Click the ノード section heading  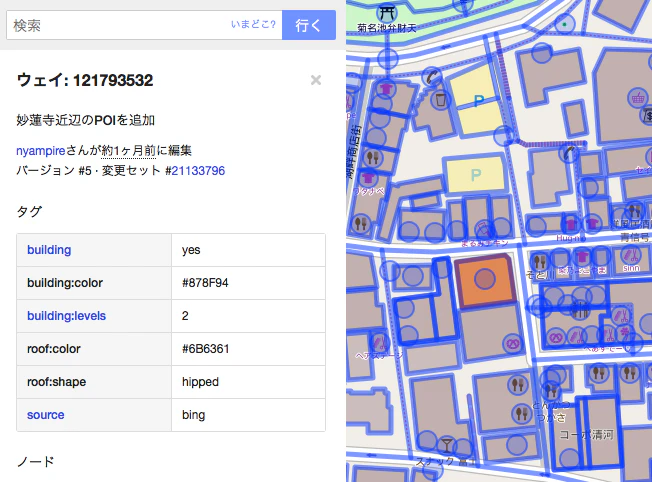point(35,462)
